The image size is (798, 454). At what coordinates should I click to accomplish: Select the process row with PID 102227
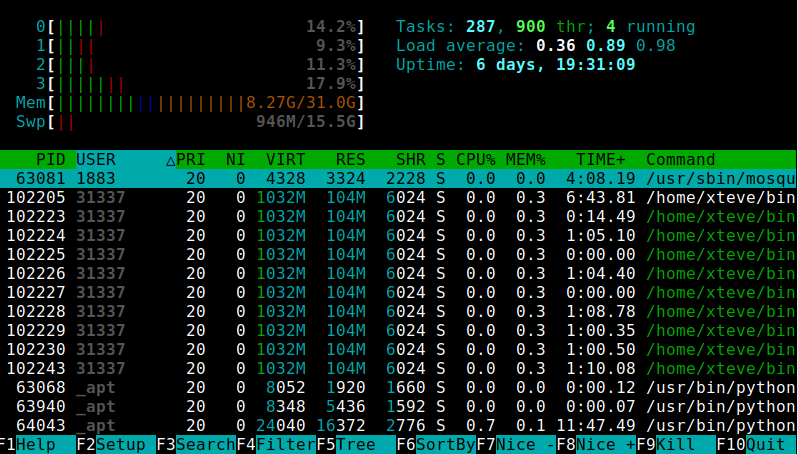pos(399,293)
